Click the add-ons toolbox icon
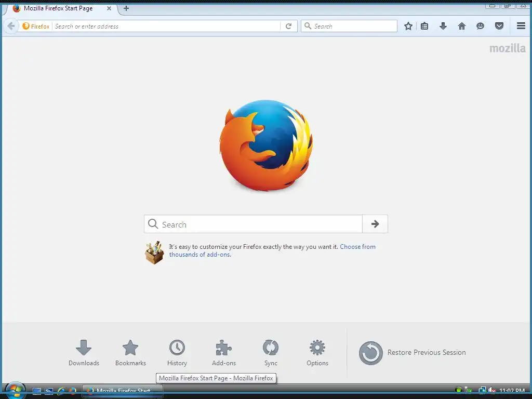The image size is (532, 399). (154, 252)
